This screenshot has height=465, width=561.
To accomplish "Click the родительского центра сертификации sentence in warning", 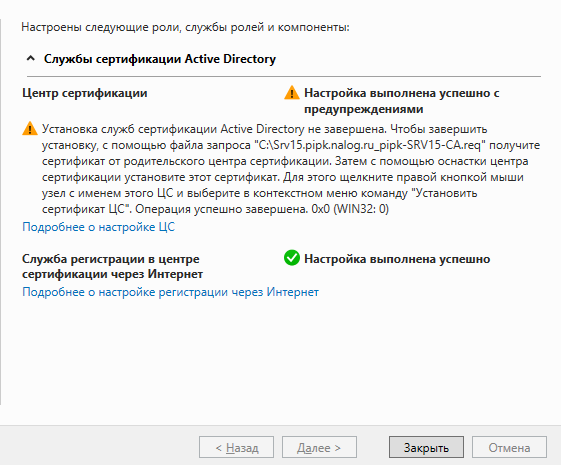I will [226, 161].
